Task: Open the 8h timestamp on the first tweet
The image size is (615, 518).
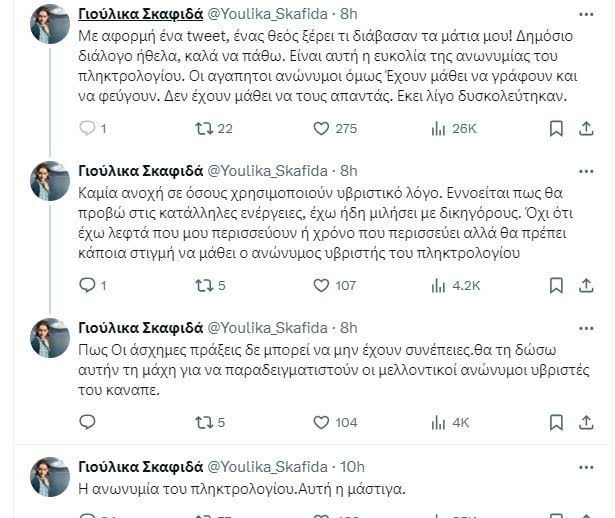Action: click(x=349, y=13)
